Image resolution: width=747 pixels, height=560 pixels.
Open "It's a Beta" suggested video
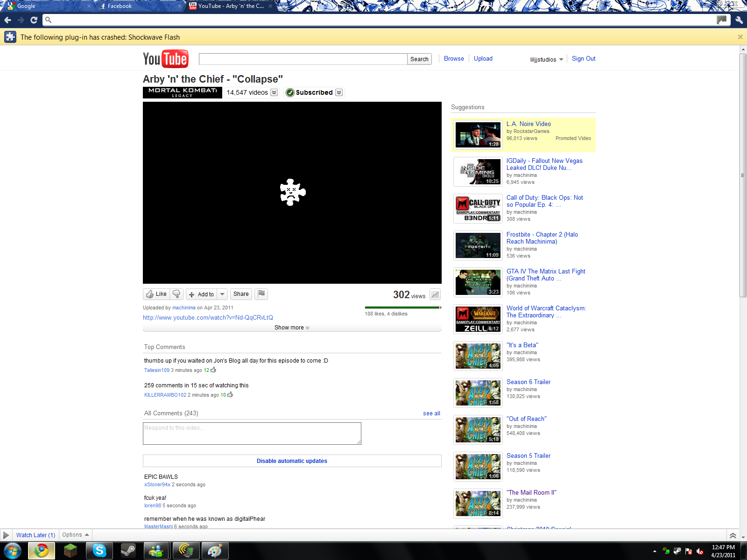point(522,345)
